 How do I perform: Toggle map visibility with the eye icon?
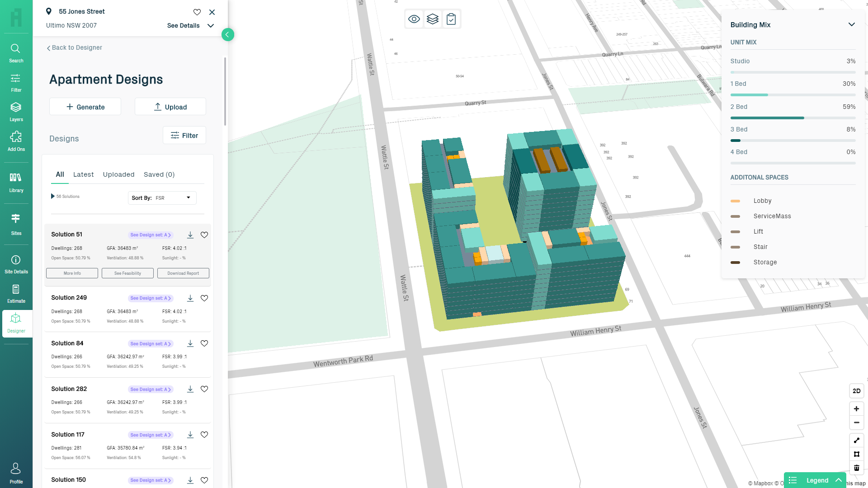pyautogui.click(x=414, y=19)
